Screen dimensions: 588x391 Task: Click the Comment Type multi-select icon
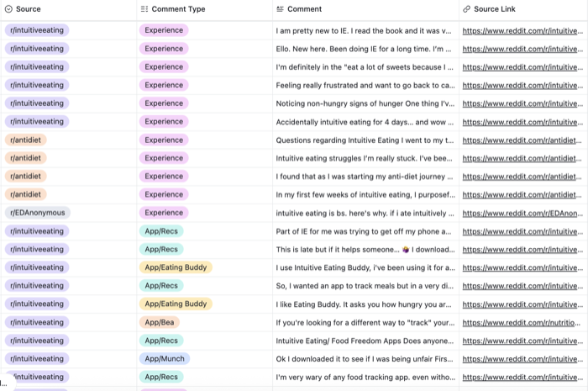click(144, 9)
